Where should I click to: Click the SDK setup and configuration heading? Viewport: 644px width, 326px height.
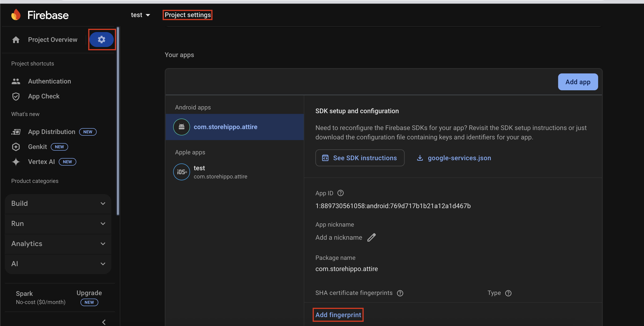click(357, 111)
